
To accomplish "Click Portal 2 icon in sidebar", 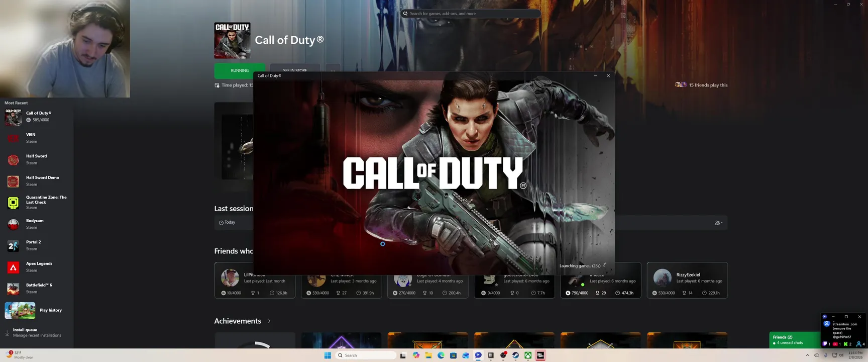I will 13,246.
